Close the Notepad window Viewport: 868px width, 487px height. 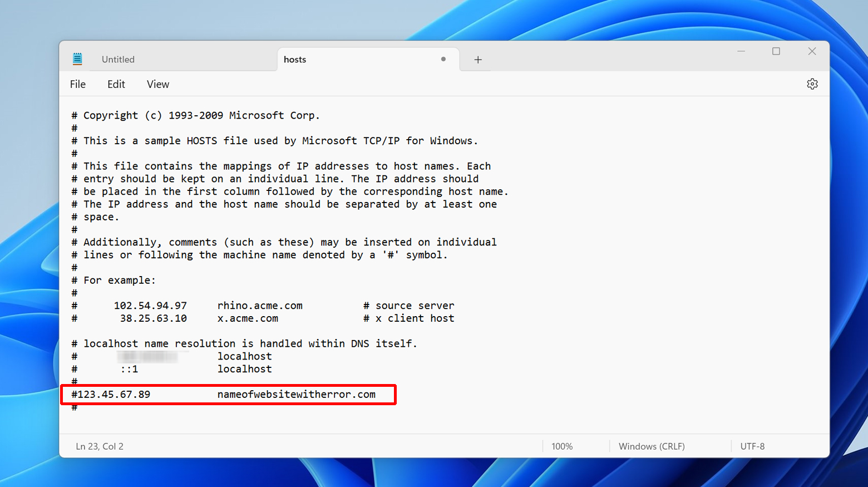[x=812, y=51]
